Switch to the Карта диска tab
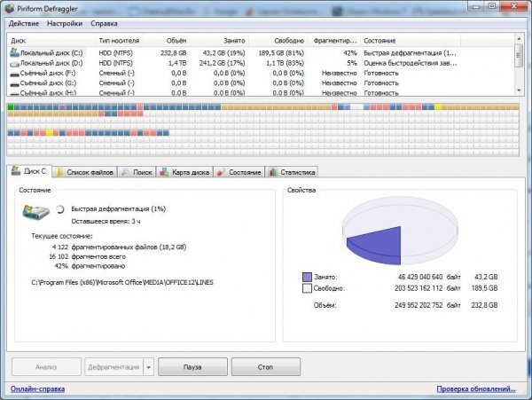Image resolution: width=532 pixels, height=400 pixels. [x=185, y=172]
